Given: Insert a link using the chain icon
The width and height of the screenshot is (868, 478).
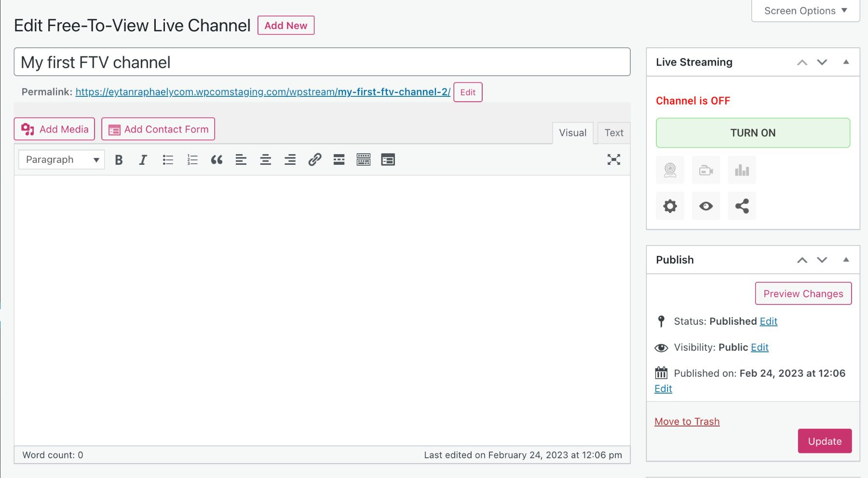Looking at the screenshot, I should coord(315,159).
